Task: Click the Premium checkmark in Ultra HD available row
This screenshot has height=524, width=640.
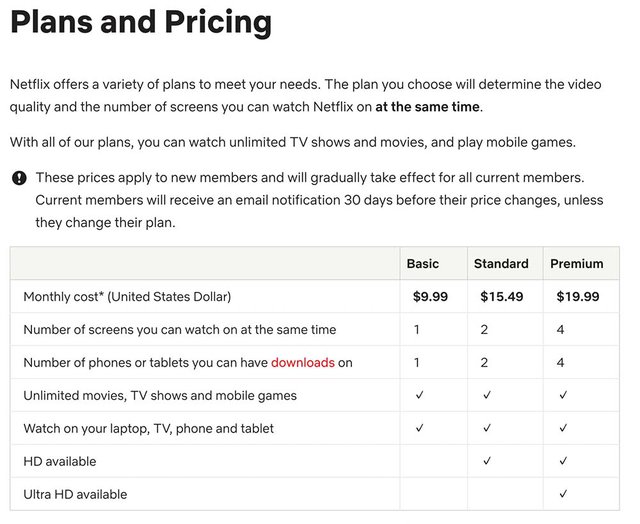Action: tap(564, 494)
